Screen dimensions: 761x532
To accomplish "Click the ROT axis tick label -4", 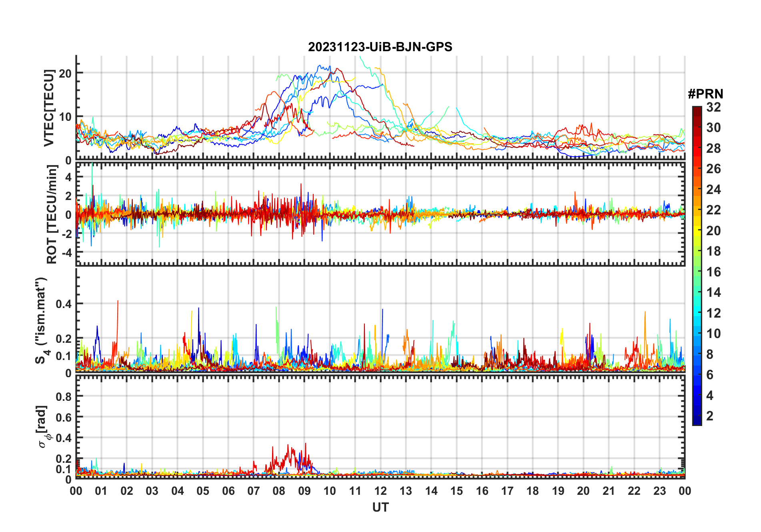I will tap(66, 252).
